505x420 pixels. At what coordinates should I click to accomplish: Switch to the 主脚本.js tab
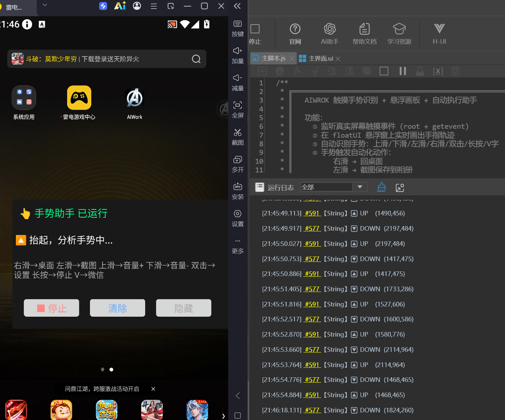click(x=274, y=59)
